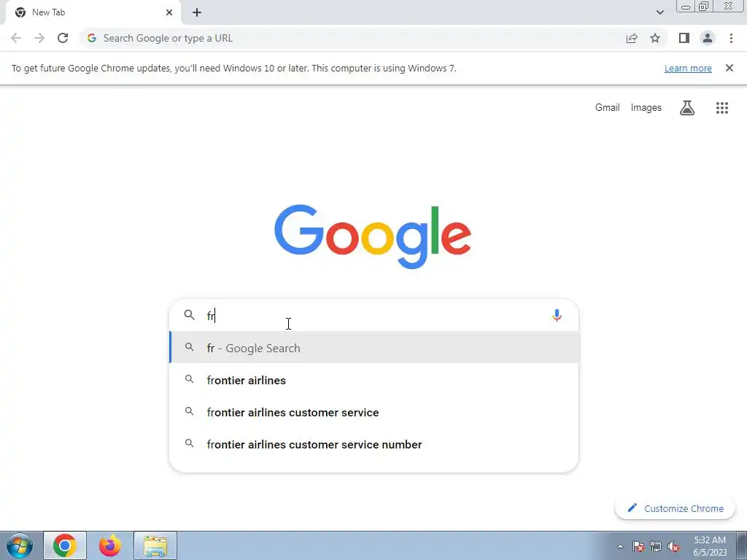
Task: Click the magnifier icon in the search box
Action: pos(189,315)
